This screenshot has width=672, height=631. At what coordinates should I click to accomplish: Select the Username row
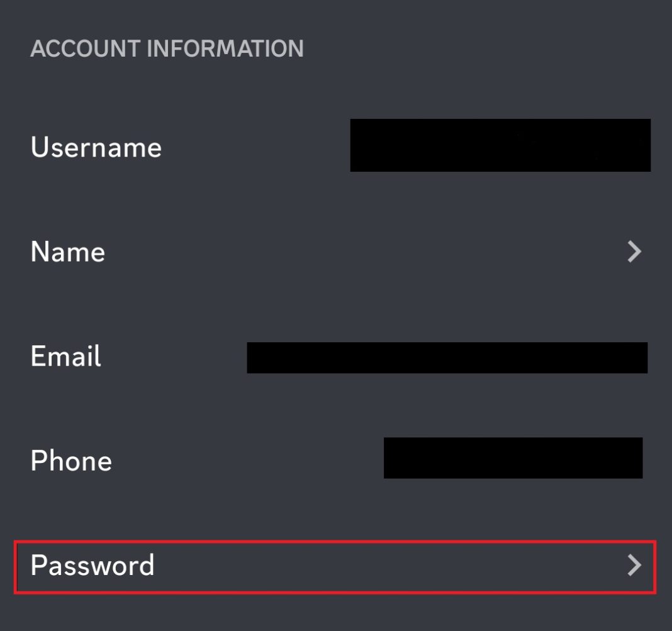[x=189, y=147]
